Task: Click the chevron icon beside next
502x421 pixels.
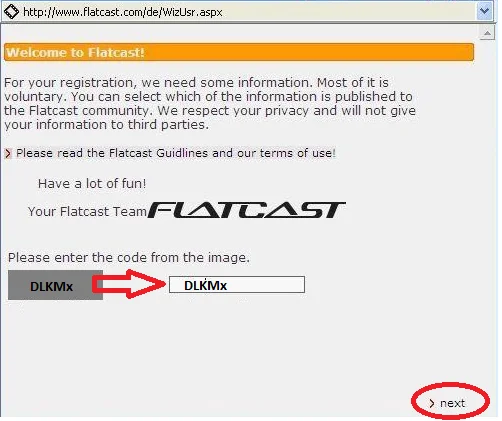Action: tap(432, 403)
